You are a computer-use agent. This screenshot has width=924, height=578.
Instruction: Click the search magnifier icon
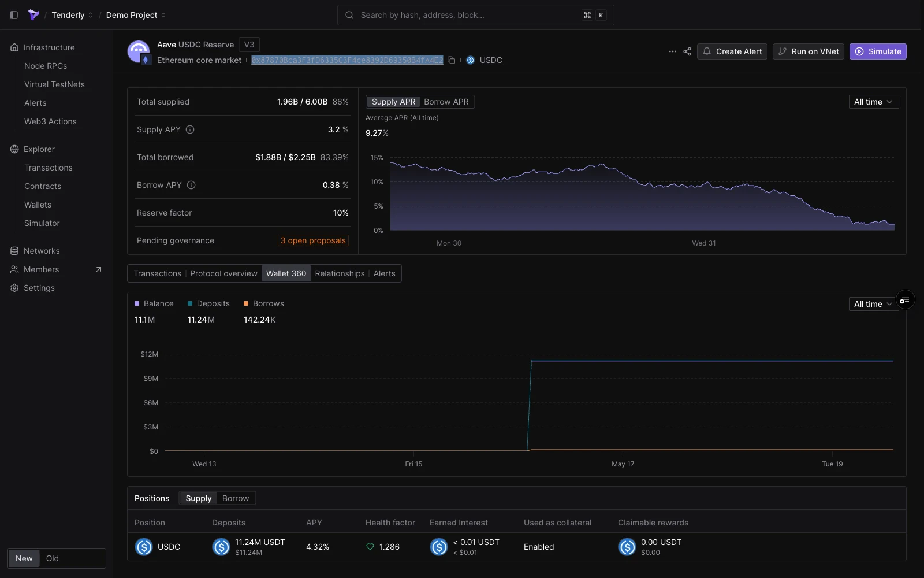tap(349, 15)
